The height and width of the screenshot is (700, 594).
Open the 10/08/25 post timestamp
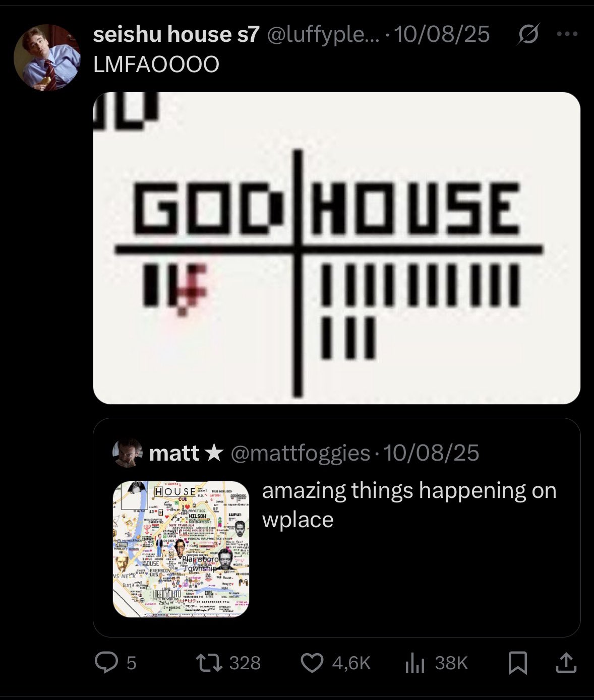(x=442, y=34)
